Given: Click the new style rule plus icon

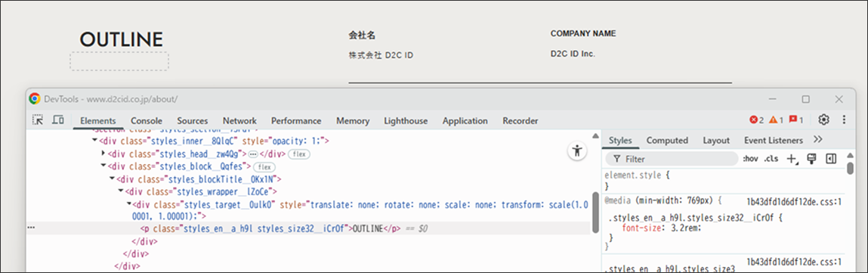Looking at the screenshot, I should [792, 159].
